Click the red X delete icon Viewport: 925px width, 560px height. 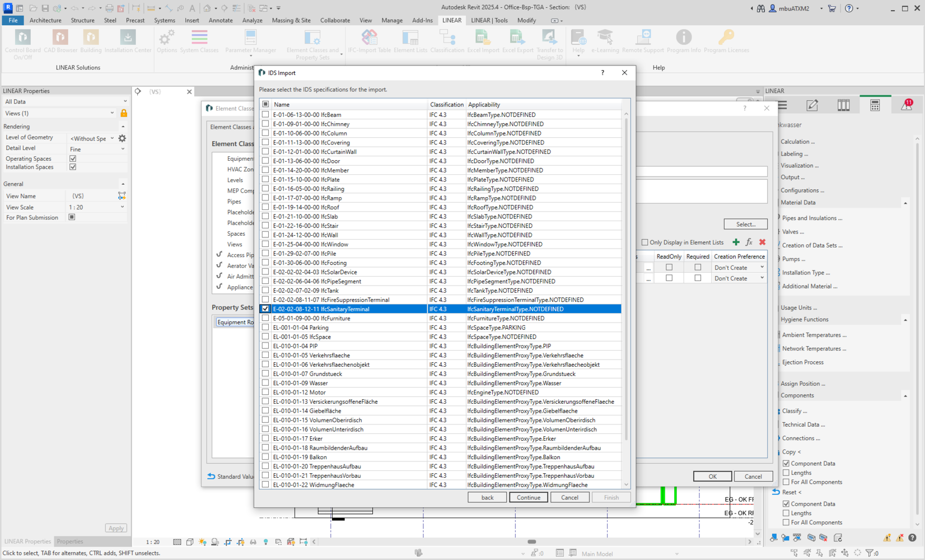(762, 242)
